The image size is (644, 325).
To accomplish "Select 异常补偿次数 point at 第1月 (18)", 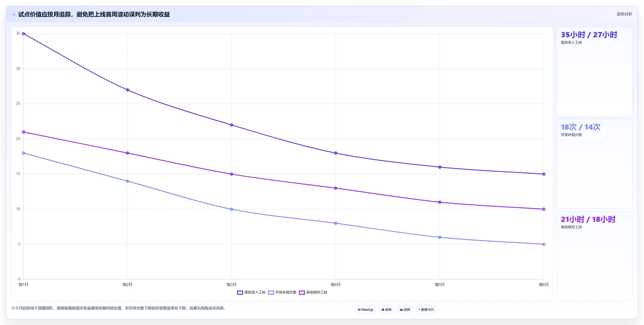I will [24, 153].
